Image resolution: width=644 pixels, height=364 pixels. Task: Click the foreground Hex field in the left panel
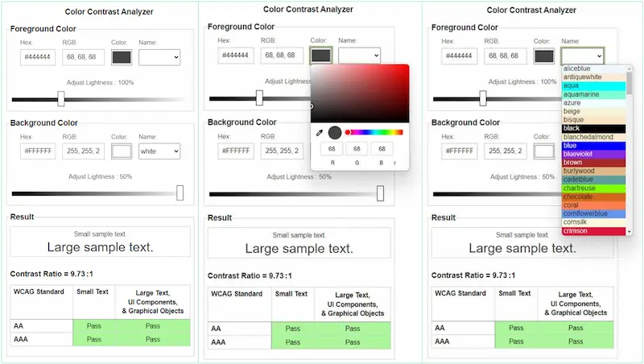pyautogui.click(x=38, y=57)
